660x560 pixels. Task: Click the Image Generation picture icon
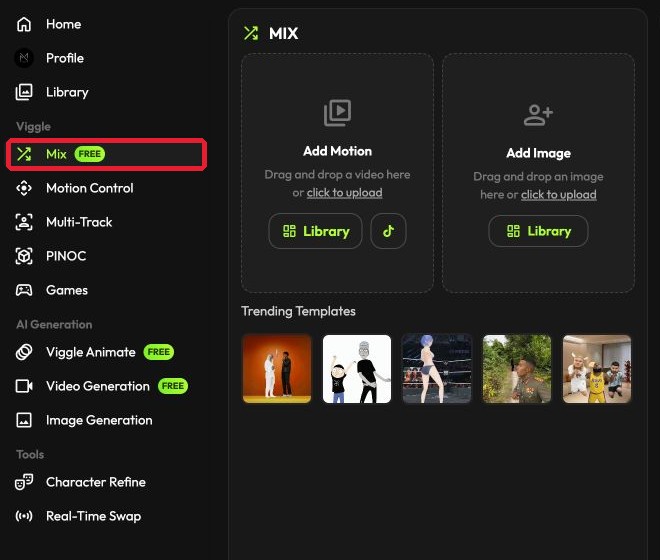coord(24,420)
